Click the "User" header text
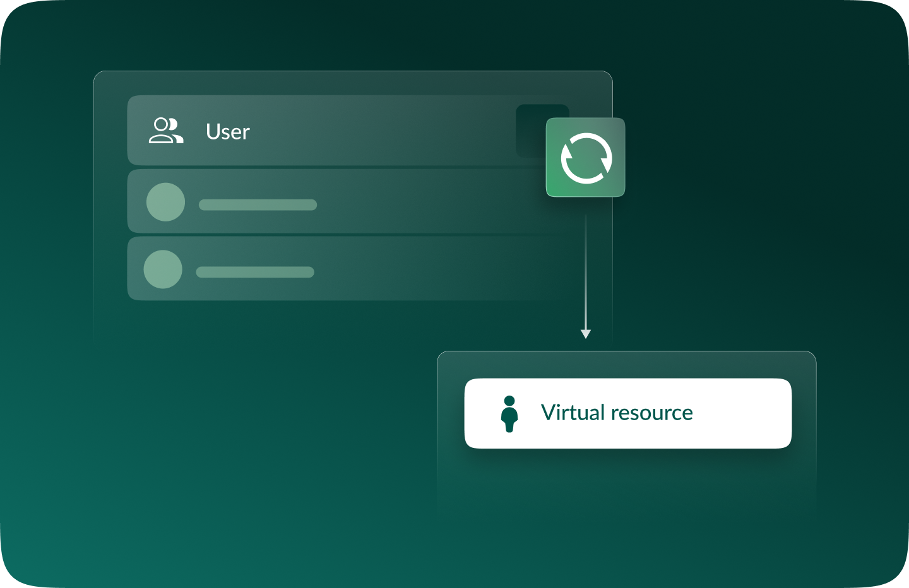Image resolution: width=909 pixels, height=588 pixels. click(228, 132)
